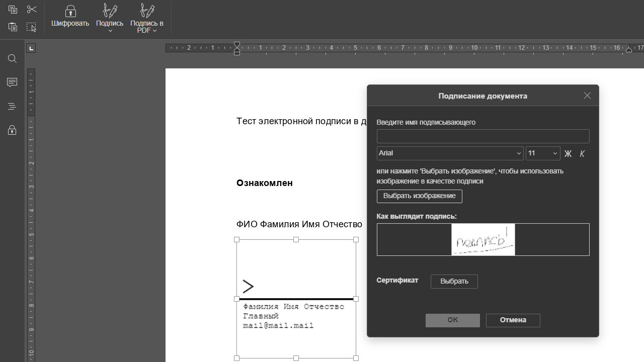Click Выбрать next to Сертификат
Viewport: 644px width, 362px height.
454,282
